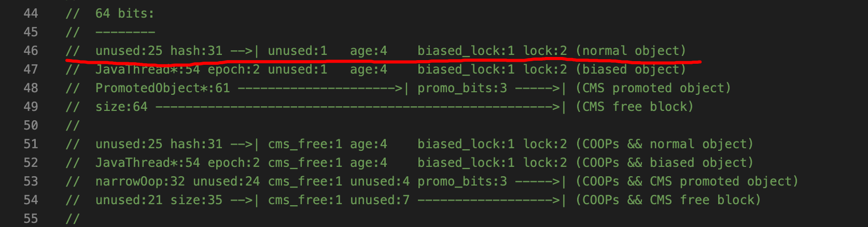The image size is (868, 227).
Task: Click line number 50 beside the empty comment
Action: point(31,125)
